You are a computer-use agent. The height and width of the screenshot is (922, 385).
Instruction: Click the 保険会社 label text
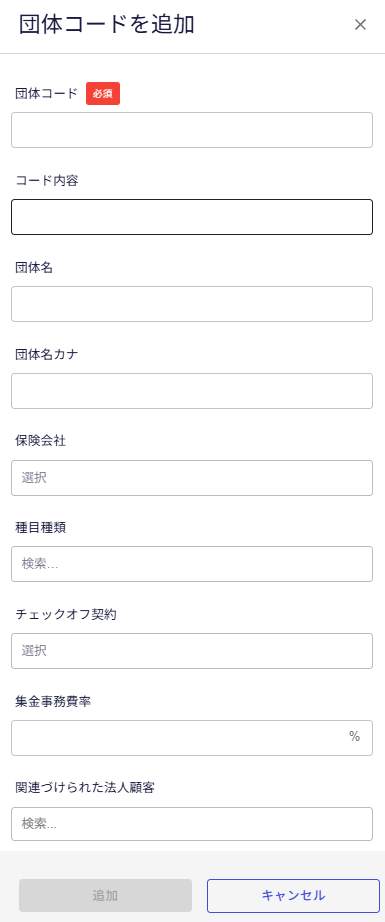[41, 442]
